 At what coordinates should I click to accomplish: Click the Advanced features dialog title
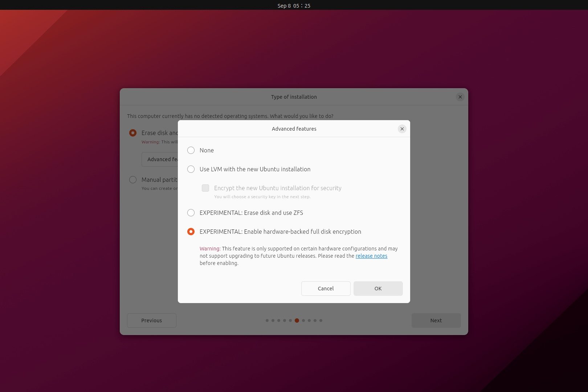[x=294, y=129]
